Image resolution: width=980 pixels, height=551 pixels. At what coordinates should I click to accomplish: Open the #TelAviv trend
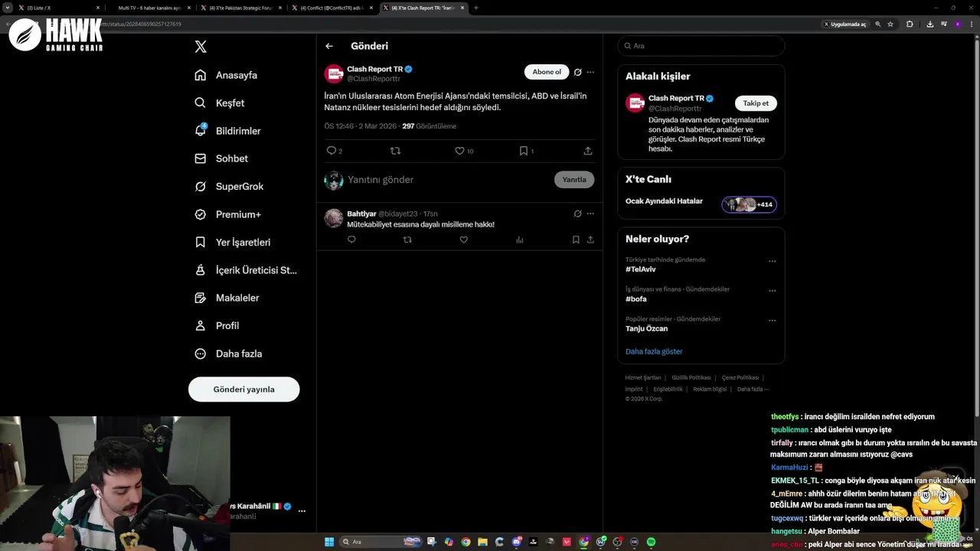(640, 269)
